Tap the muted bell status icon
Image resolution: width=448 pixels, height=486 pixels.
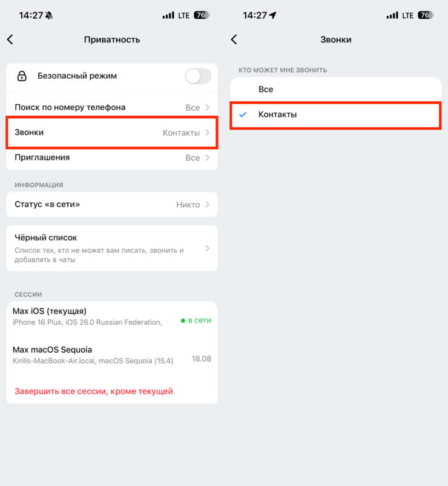coord(49,15)
